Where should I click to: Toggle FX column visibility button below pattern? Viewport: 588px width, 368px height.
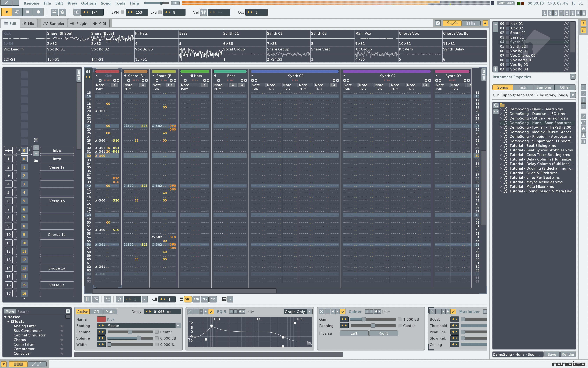point(213,299)
